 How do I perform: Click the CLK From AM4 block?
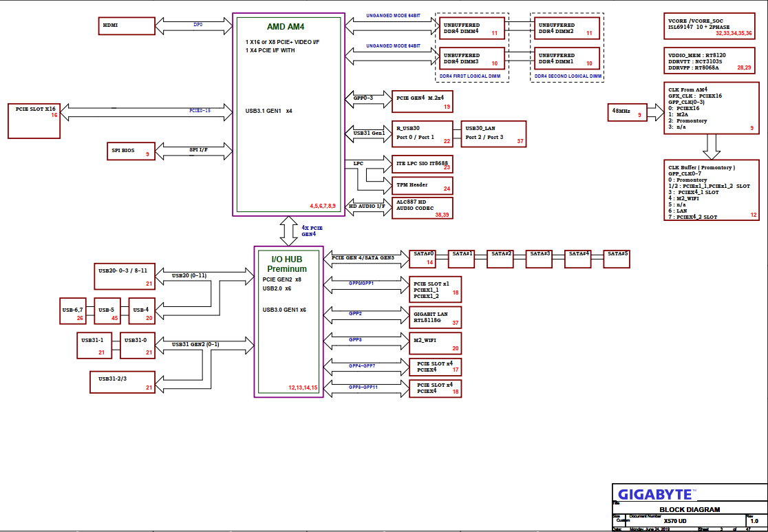click(x=711, y=108)
